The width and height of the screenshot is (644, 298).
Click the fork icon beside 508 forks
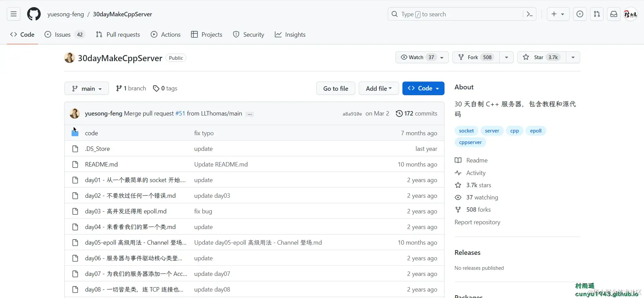point(458,210)
